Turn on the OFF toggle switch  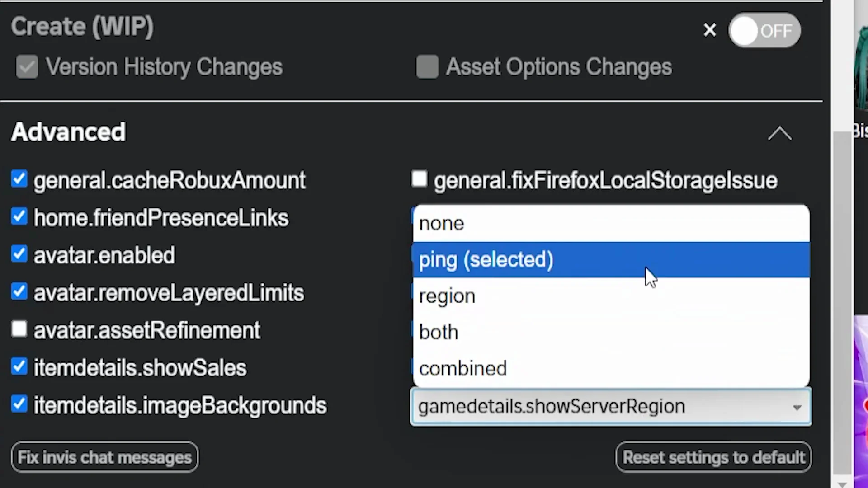click(x=764, y=30)
